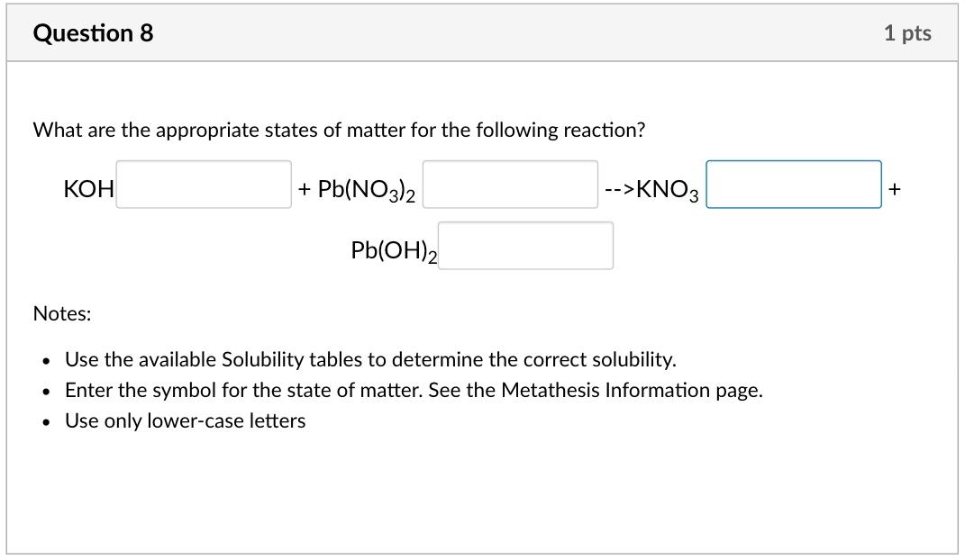
Task: Click the Pb(NO3)2 formula text
Action: coord(364,188)
